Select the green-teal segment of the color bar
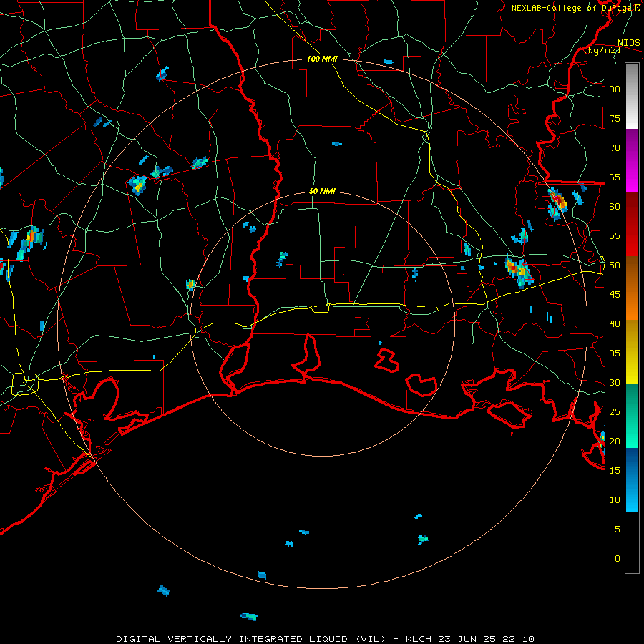Screen dimensions: 644x644 coord(632,416)
